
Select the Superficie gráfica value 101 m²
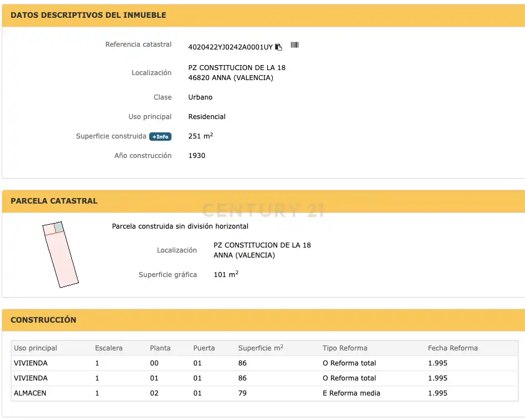coord(226,274)
